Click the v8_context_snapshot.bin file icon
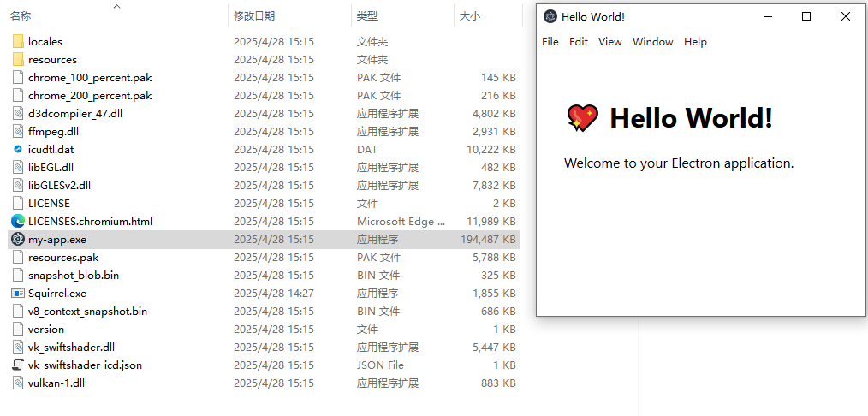The width and height of the screenshot is (868, 416). click(x=18, y=311)
